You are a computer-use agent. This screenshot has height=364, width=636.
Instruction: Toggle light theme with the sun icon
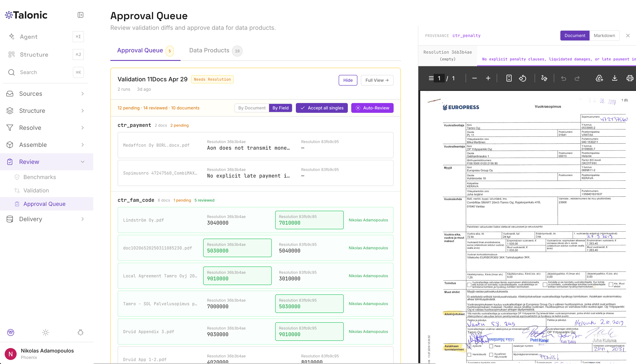tap(46, 332)
